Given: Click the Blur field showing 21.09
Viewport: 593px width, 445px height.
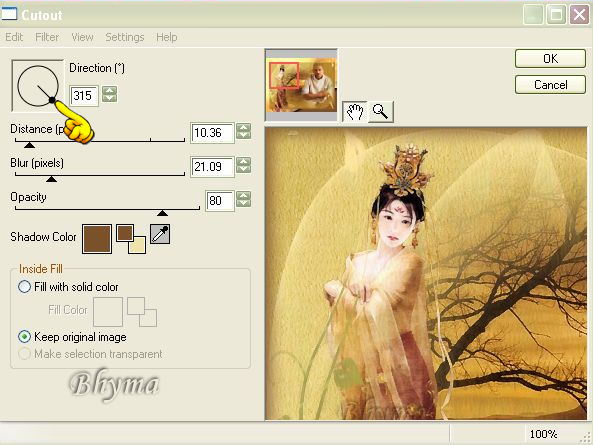Looking at the screenshot, I should pyautogui.click(x=212, y=166).
